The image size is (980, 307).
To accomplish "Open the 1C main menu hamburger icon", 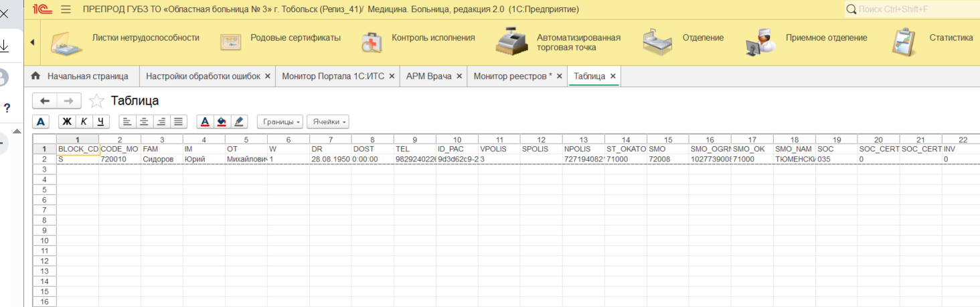I will (66, 9).
